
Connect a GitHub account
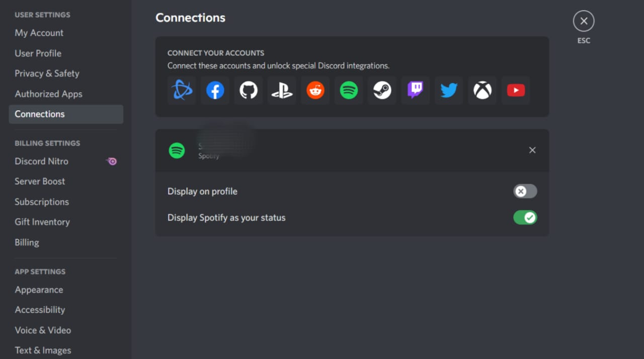tap(249, 91)
